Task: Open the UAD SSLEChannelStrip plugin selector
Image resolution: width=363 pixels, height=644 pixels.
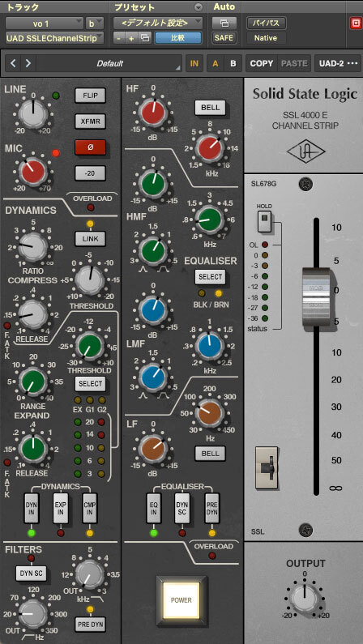Action: [54, 38]
